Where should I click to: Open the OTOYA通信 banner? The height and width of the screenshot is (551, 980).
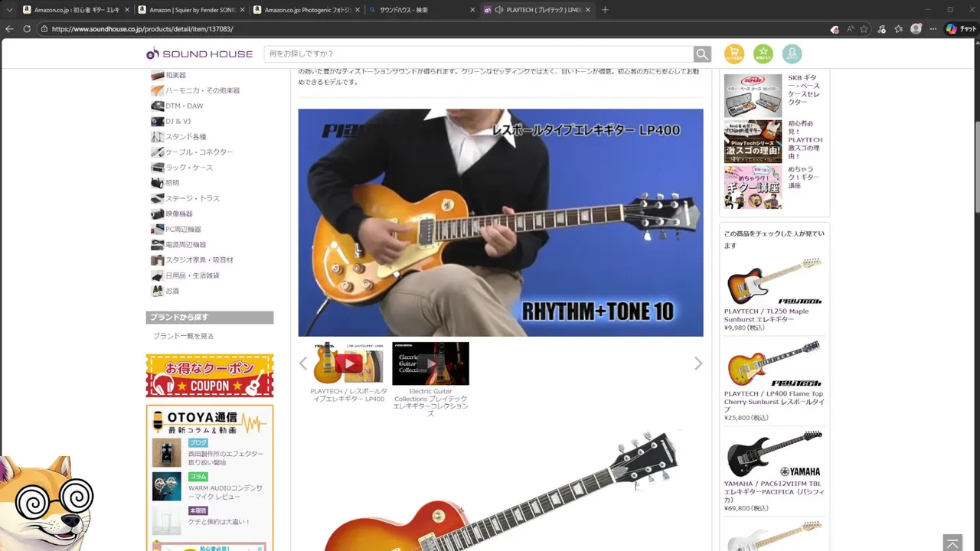point(210,422)
